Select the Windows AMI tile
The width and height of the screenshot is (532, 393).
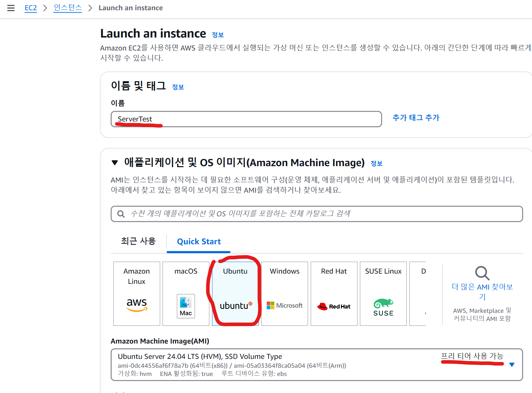tap(284, 294)
